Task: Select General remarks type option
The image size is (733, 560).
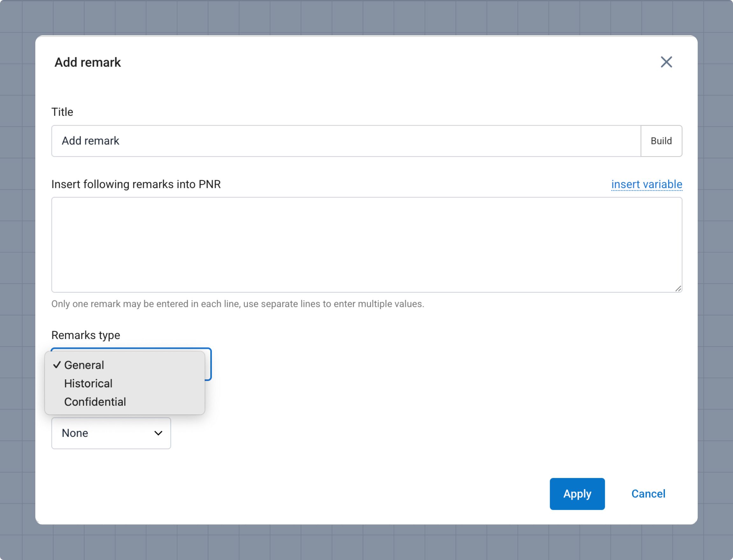Action: [84, 365]
